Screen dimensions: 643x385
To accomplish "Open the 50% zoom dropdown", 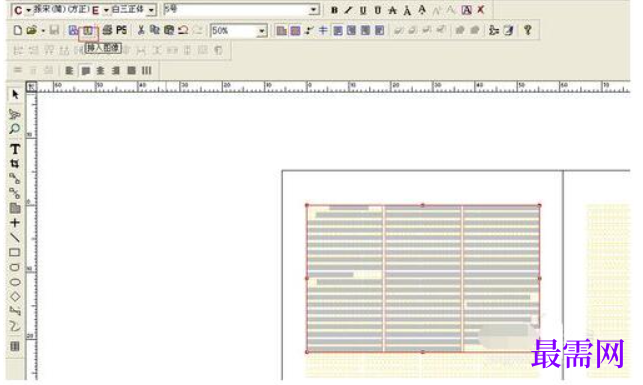I will [x=262, y=31].
